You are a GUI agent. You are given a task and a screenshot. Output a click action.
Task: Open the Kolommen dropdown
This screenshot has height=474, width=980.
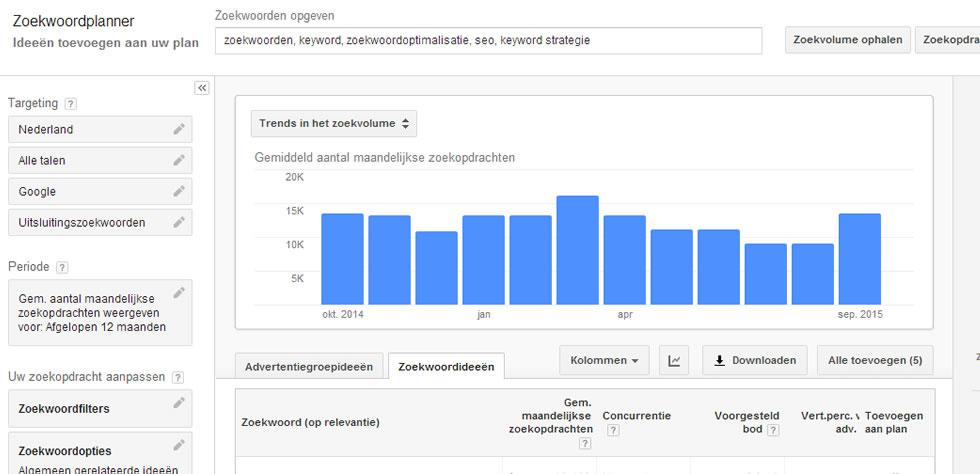(x=604, y=360)
